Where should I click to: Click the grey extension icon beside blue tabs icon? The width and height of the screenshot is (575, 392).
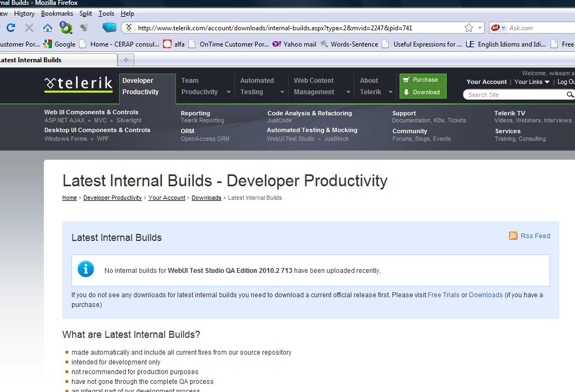(84, 28)
